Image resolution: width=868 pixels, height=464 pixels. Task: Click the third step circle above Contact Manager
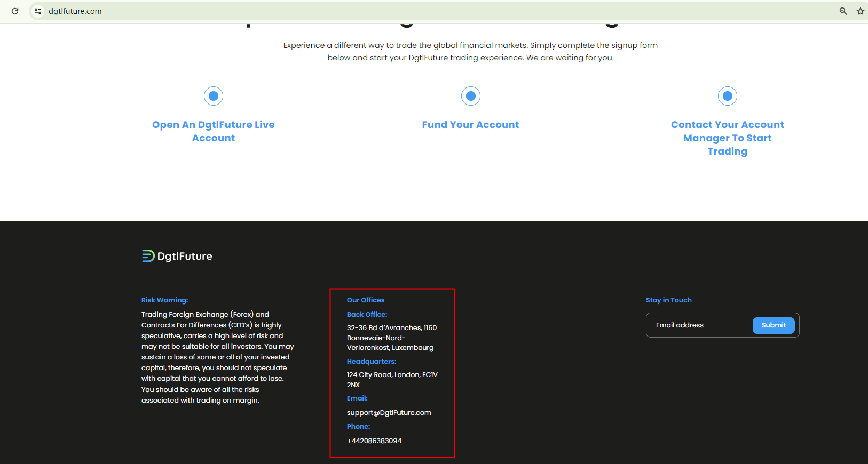coord(727,96)
